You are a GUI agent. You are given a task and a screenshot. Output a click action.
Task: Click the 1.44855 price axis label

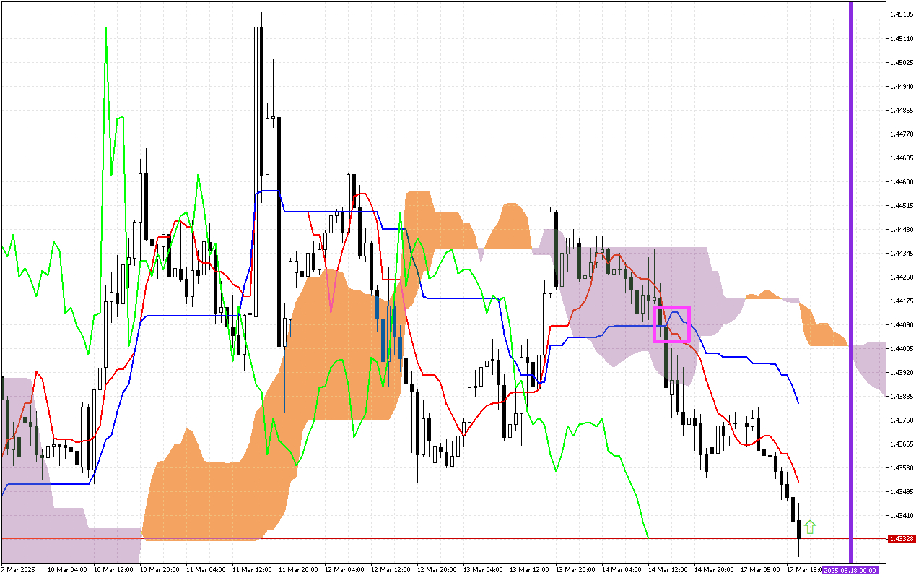click(x=902, y=110)
